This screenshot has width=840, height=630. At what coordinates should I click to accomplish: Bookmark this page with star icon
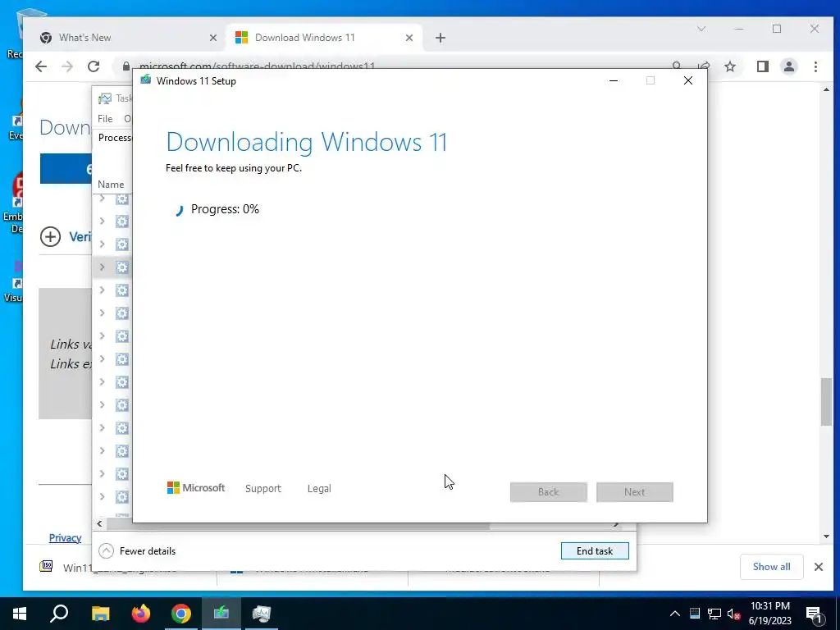(x=729, y=66)
